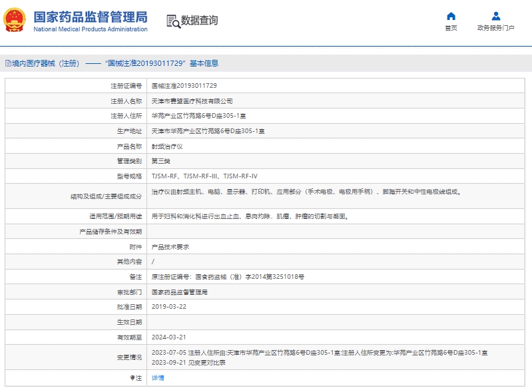Click the 数据查询 heading text
The width and height of the screenshot is (532, 392).
[x=199, y=21]
